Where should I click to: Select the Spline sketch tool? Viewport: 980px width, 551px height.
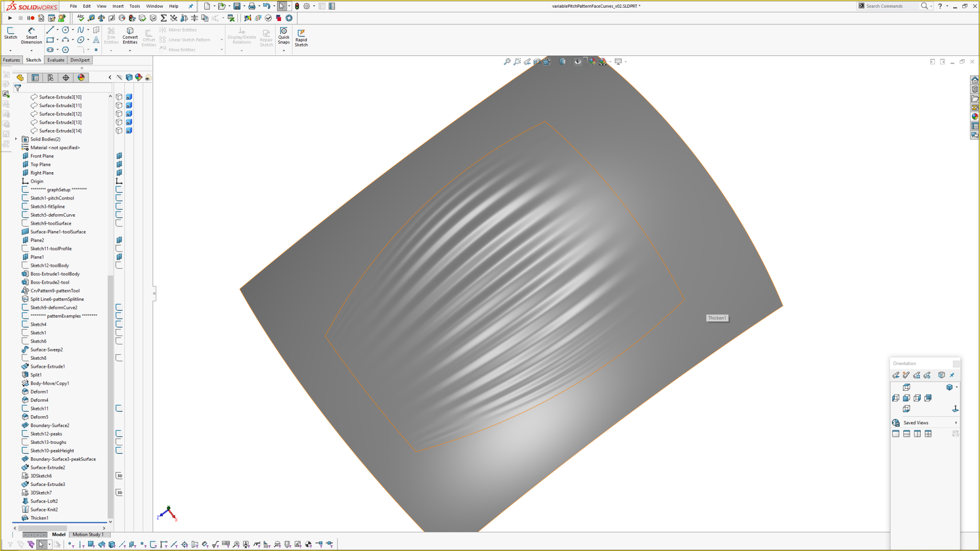pos(81,30)
